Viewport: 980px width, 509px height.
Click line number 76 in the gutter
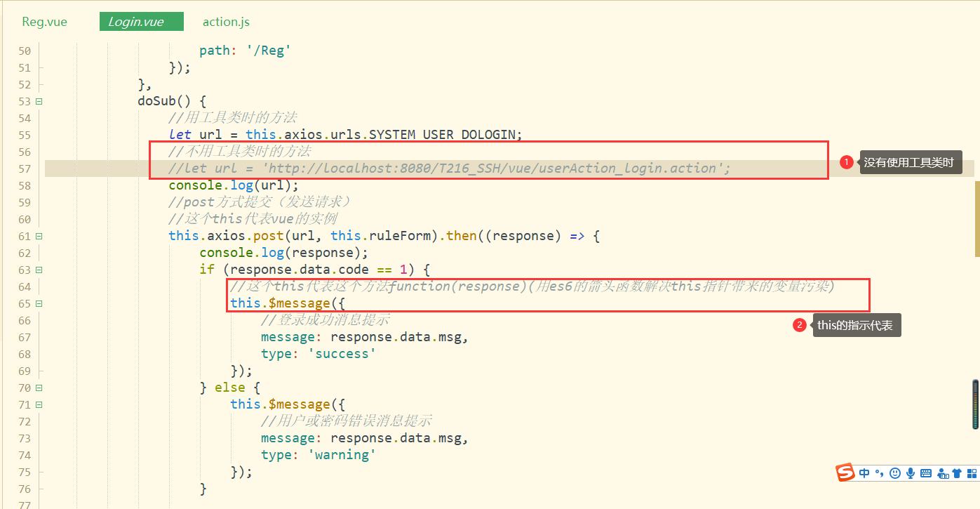pyautogui.click(x=25, y=489)
